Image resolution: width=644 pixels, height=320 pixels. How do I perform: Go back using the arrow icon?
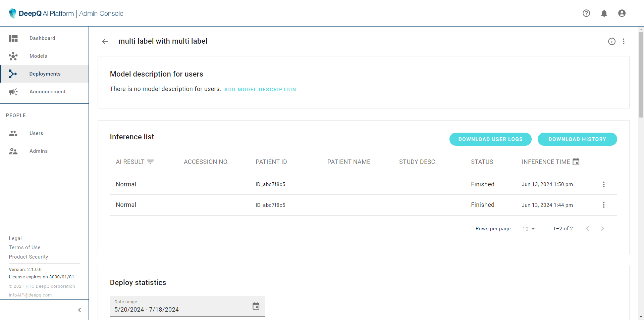tap(105, 41)
